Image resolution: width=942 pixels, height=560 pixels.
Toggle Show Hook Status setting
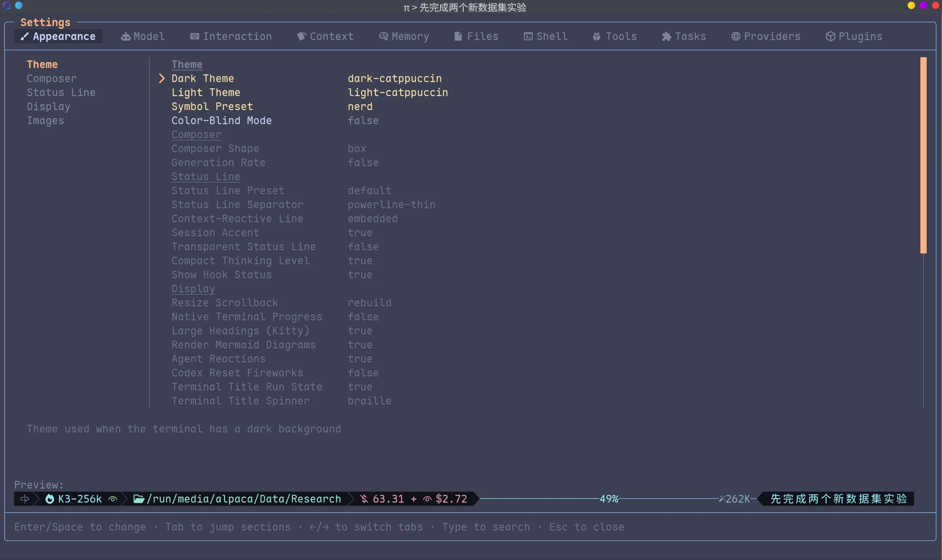pos(272,275)
